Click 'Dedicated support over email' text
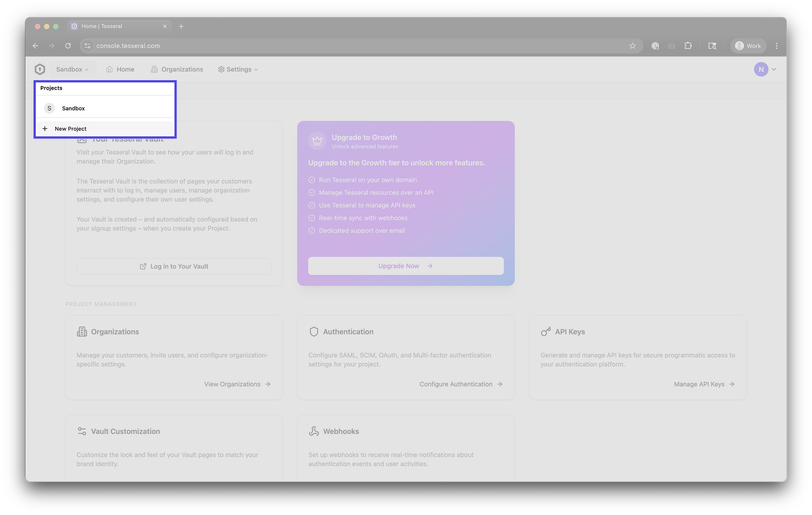Image resolution: width=812 pixels, height=515 pixels. pyautogui.click(x=362, y=231)
